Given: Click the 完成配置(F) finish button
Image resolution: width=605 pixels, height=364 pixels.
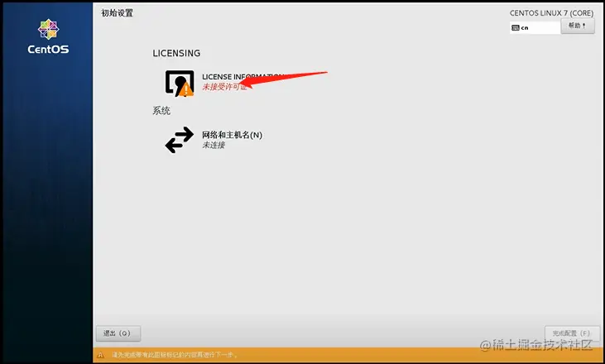Looking at the screenshot, I should click(x=572, y=333).
